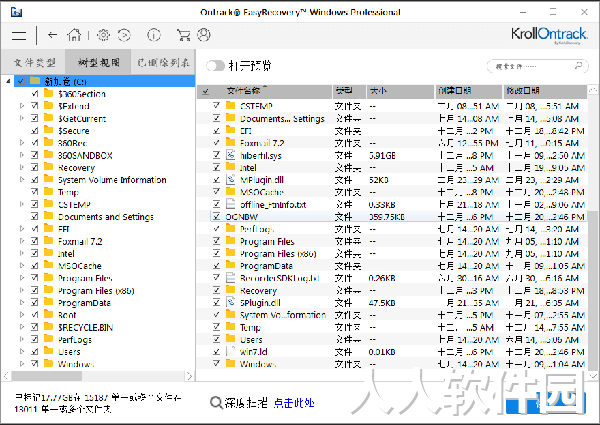Uncheck hiberfil.sys checkbox
The width and height of the screenshot is (600, 425).
217,155
